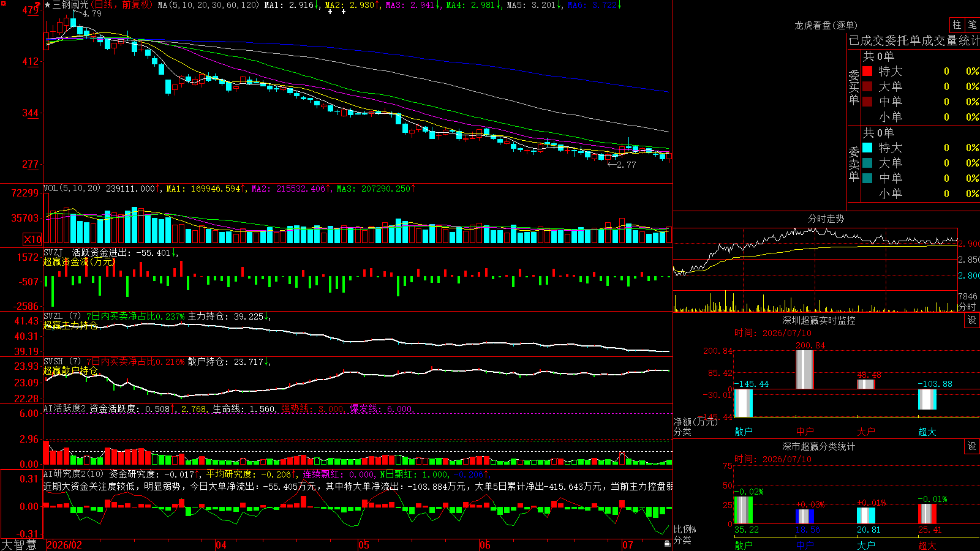980x551 pixels.
Task: Click the red square icon in the top-left corner
Action: tap(3, 4)
